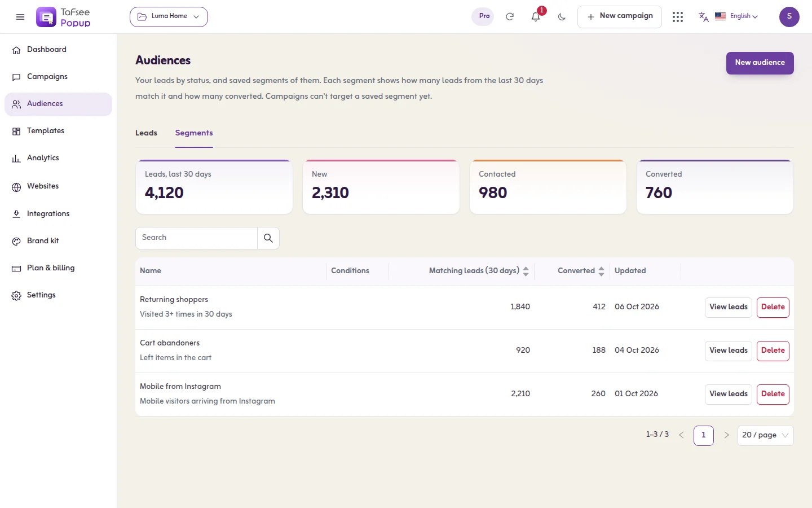Open Templates from sidebar
This screenshot has height=508, width=812.
point(58,131)
